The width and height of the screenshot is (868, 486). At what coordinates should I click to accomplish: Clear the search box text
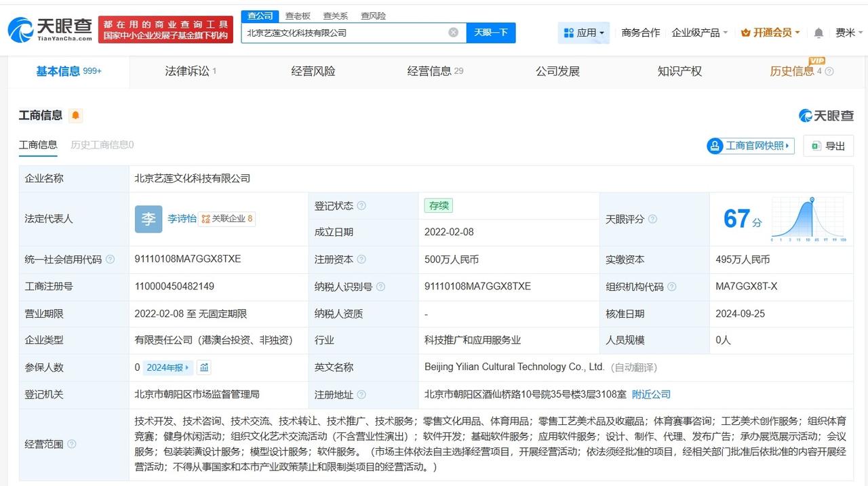(453, 33)
